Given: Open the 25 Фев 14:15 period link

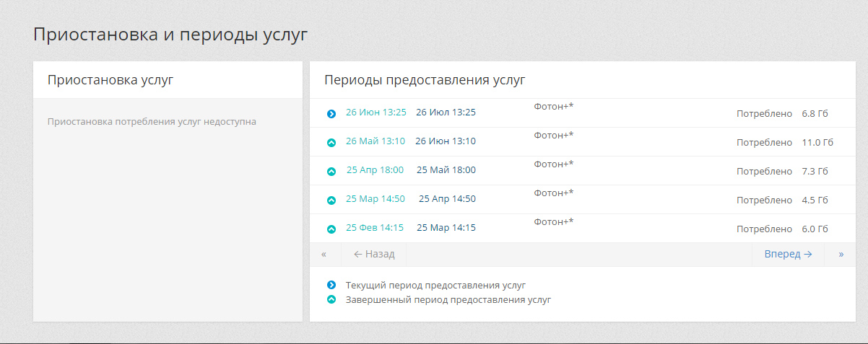Looking at the screenshot, I should coord(374,228).
